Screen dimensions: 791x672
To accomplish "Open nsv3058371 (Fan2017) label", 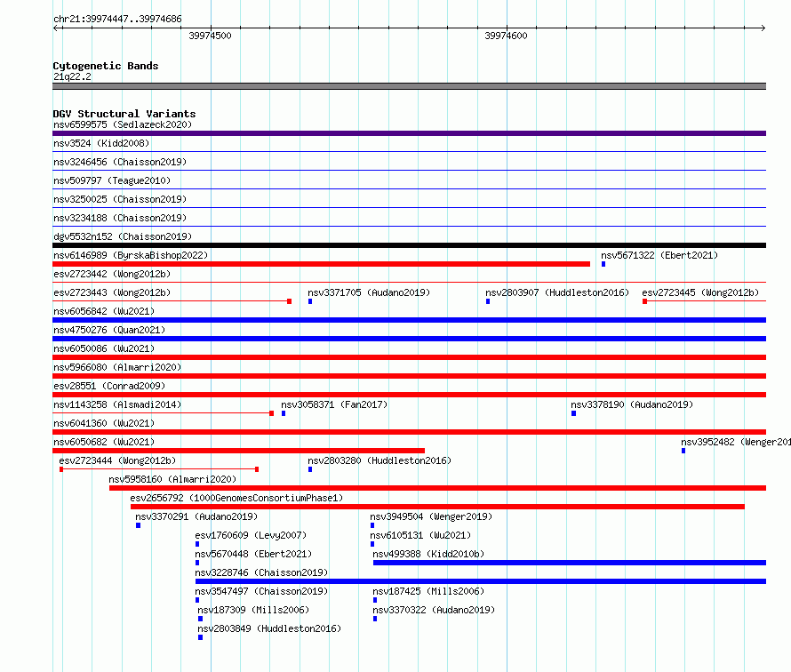I will [x=334, y=404].
